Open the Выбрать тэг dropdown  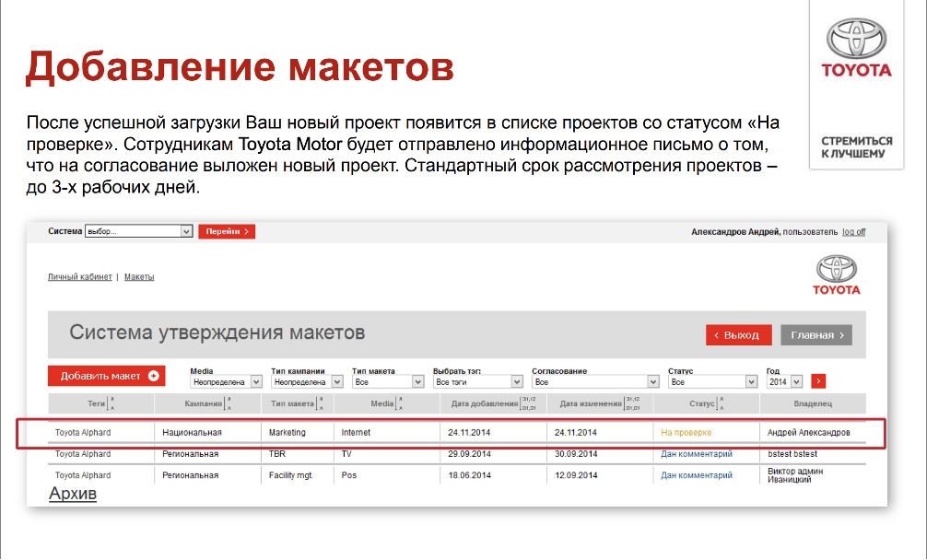pyautogui.click(x=477, y=382)
